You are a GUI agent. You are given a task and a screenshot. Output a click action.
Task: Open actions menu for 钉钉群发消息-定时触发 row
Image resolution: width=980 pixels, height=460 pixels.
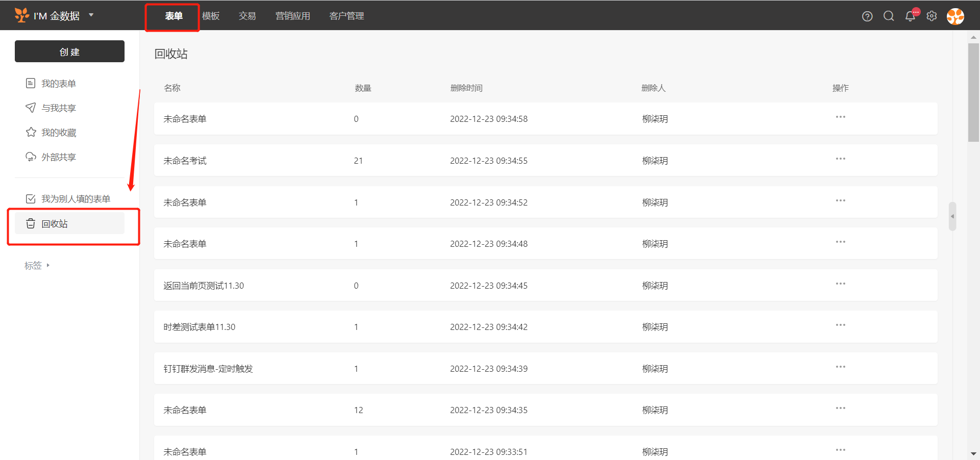coord(840,367)
